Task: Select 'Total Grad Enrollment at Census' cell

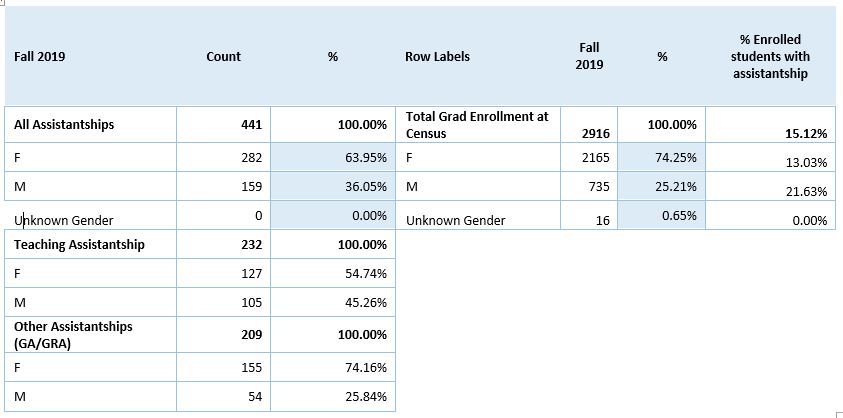Action: point(478,125)
